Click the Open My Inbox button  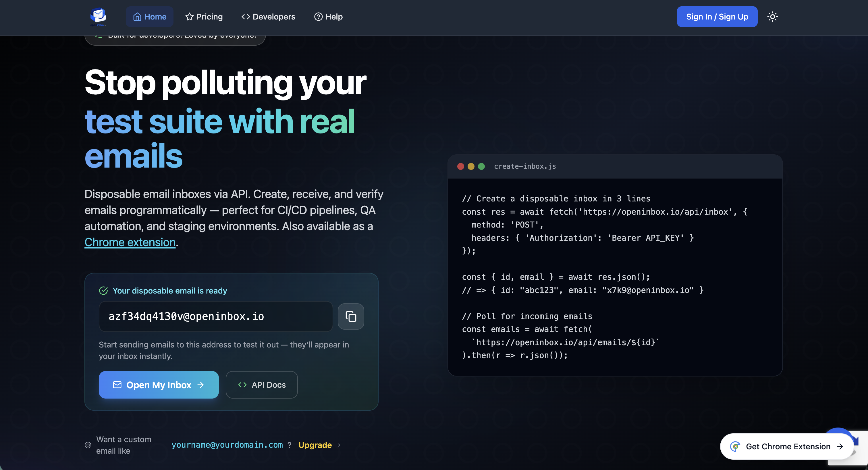pyautogui.click(x=159, y=384)
